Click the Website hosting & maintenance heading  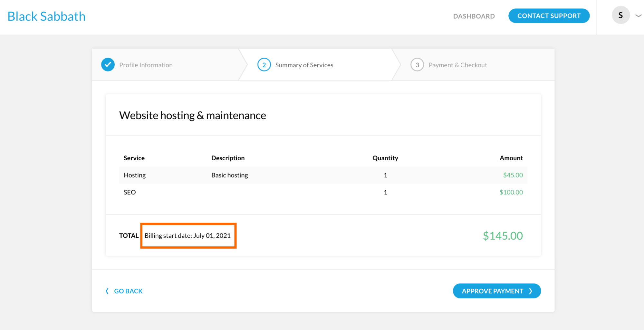coord(192,115)
